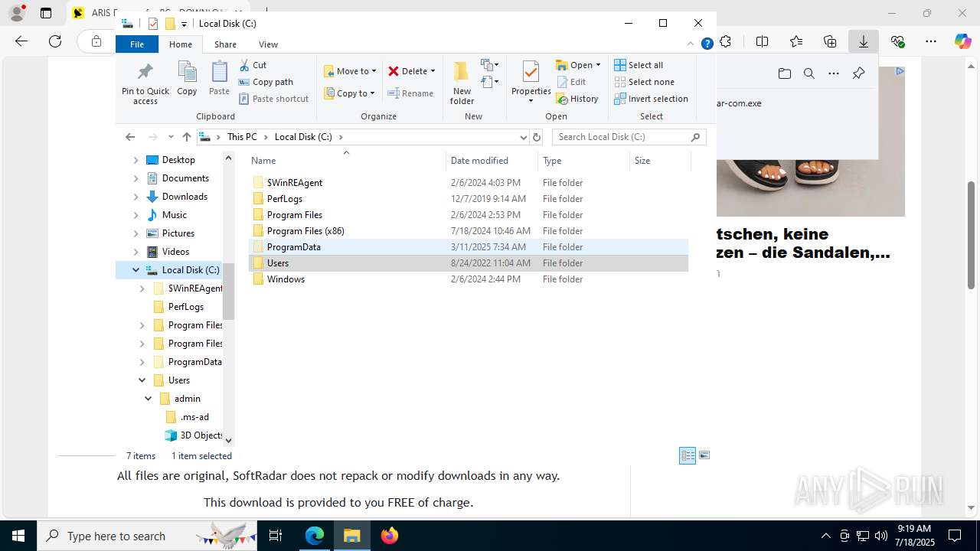Open the History command
This screenshot has height=551, width=980.
577,99
